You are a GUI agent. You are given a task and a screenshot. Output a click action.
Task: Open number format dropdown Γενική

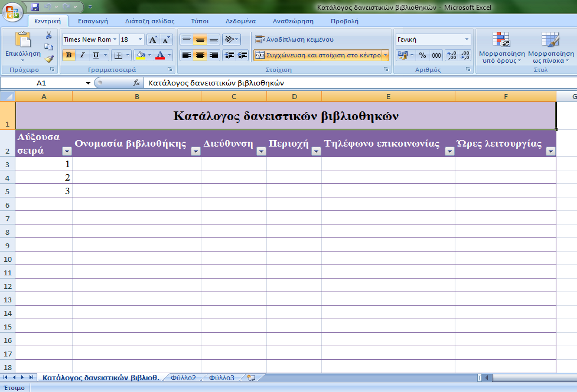467,39
